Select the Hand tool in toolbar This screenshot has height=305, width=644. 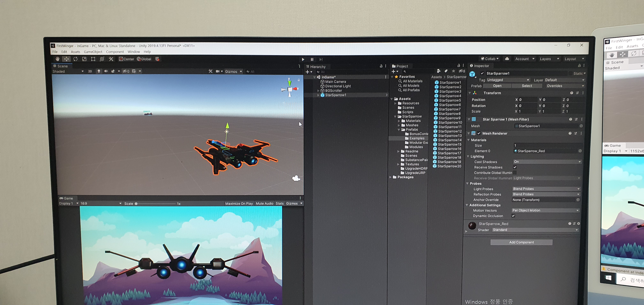(57, 59)
